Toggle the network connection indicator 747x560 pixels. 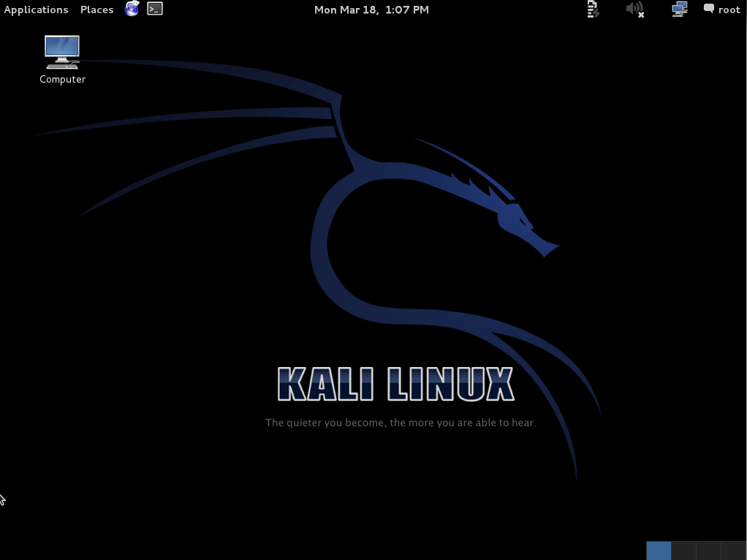[679, 10]
